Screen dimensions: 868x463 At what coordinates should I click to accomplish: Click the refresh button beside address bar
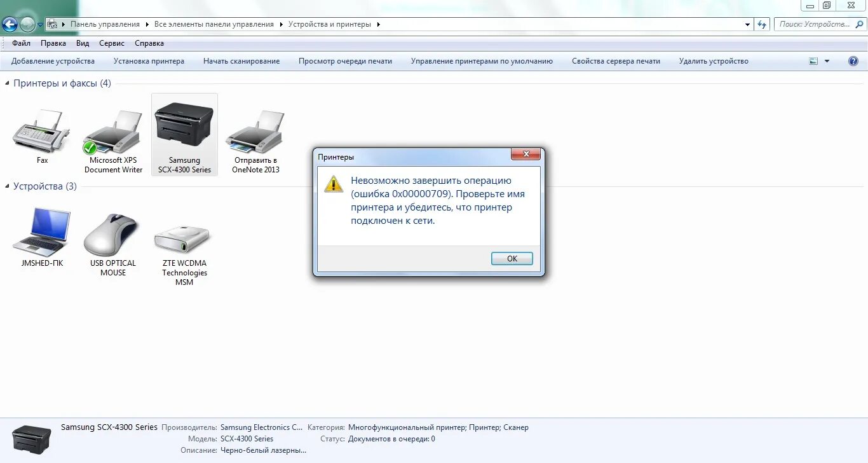click(763, 24)
